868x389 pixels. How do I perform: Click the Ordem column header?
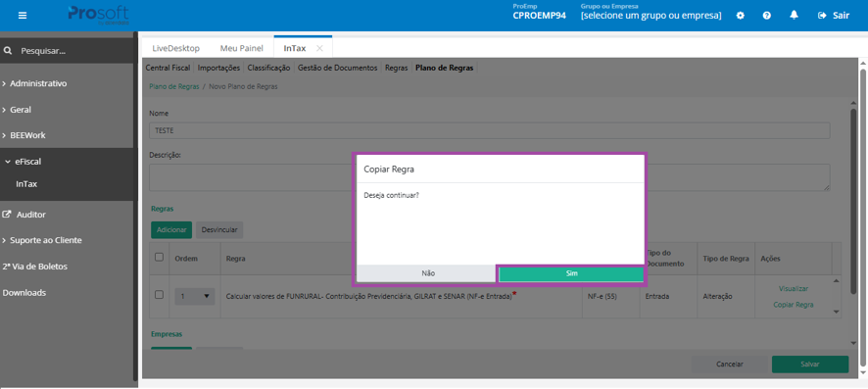click(x=186, y=259)
